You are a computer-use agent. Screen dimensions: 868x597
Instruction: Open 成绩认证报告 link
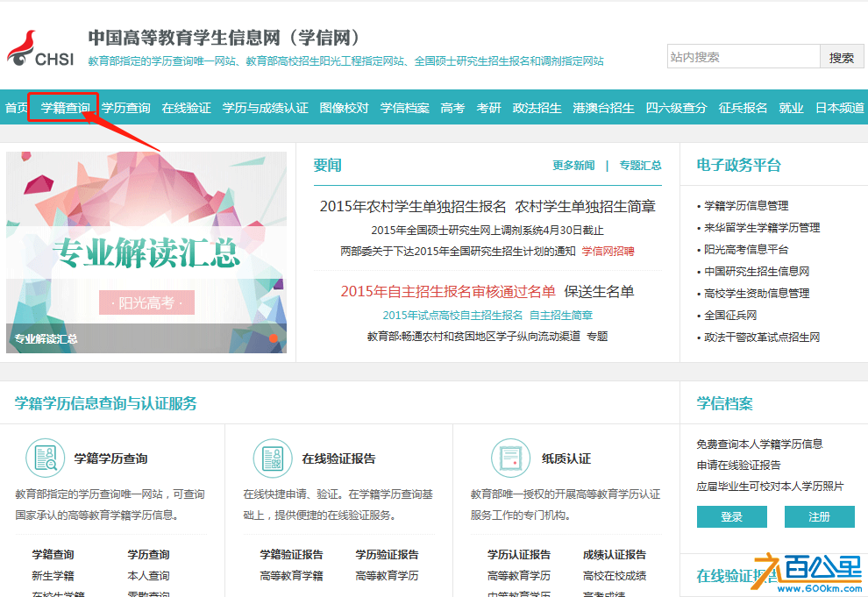tap(615, 554)
